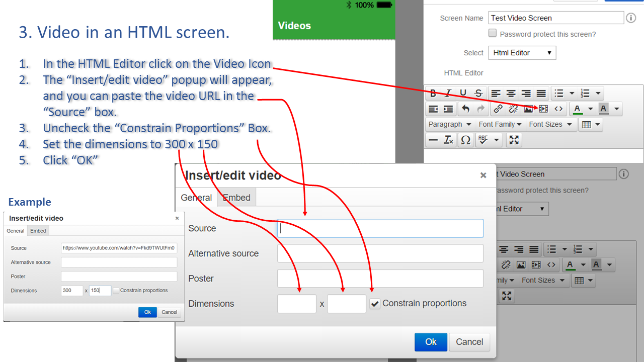Viewport: 644px width, 362px height.
Task: Click Cancel in the large video dialog
Action: [x=469, y=342]
